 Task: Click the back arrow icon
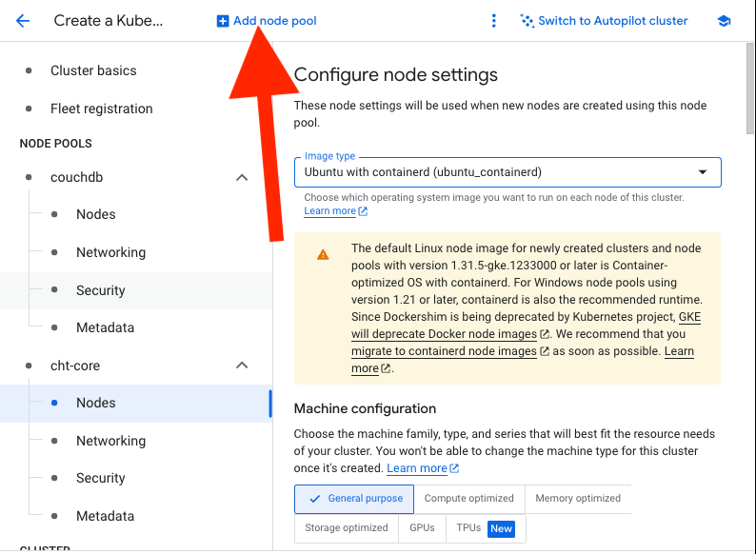pos(23,21)
